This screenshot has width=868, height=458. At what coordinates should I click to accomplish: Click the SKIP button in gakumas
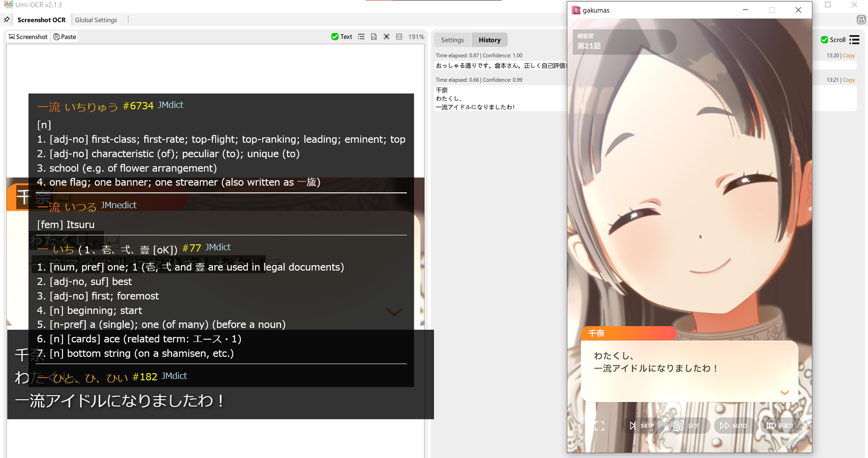(x=642, y=425)
